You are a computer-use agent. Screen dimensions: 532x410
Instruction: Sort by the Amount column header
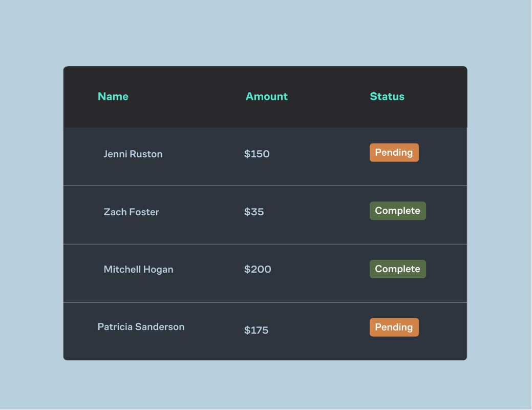click(266, 96)
